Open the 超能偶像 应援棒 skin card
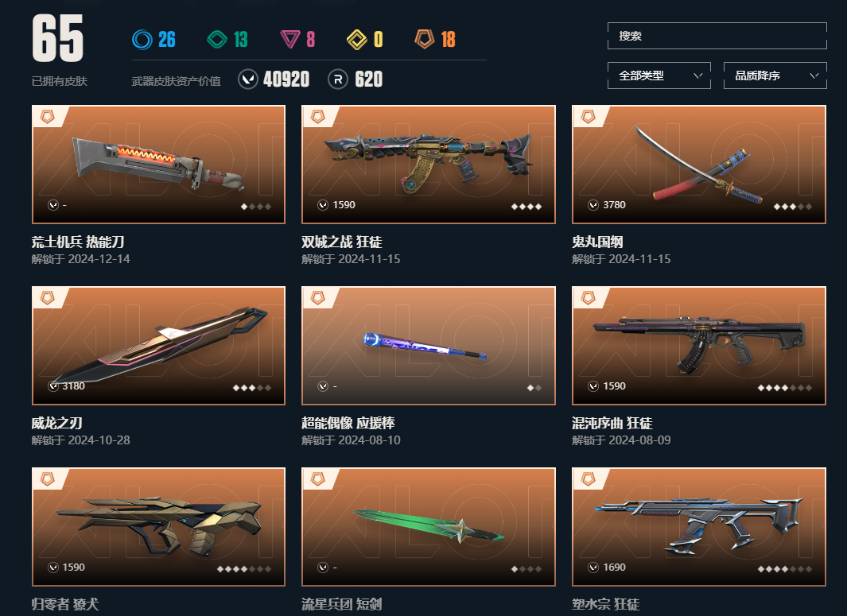 [x=429, y=346]
